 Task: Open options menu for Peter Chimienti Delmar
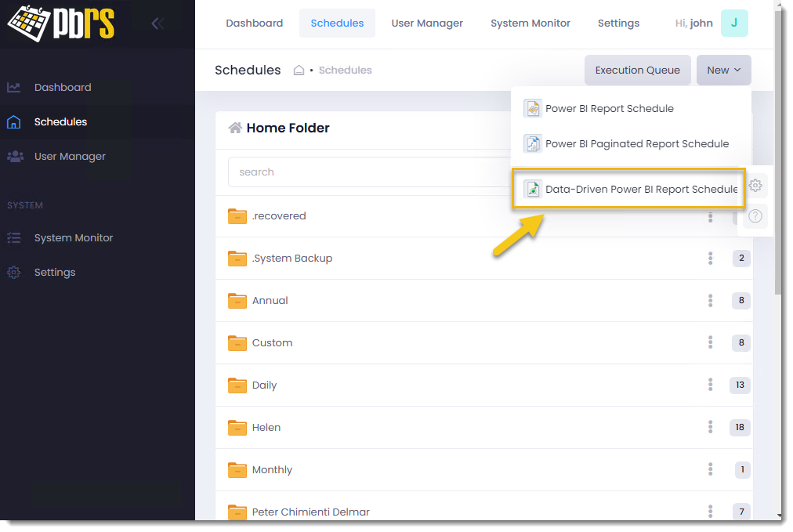point(710,512)
